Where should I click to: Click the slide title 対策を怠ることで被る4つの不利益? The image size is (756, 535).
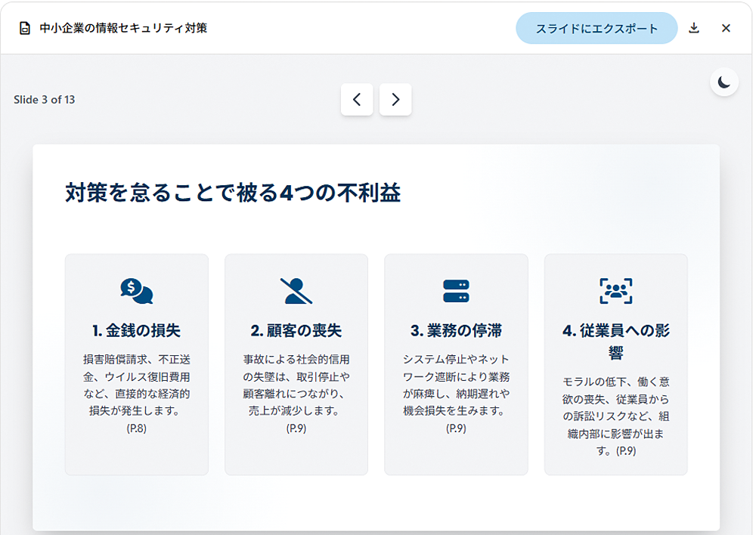(233, 193)
